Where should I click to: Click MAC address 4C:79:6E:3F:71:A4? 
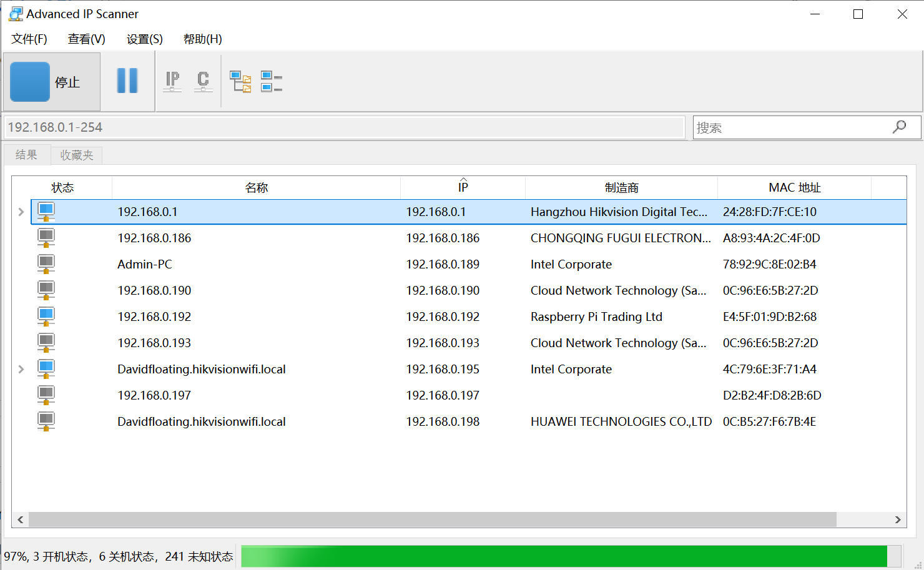pos(770,369)
